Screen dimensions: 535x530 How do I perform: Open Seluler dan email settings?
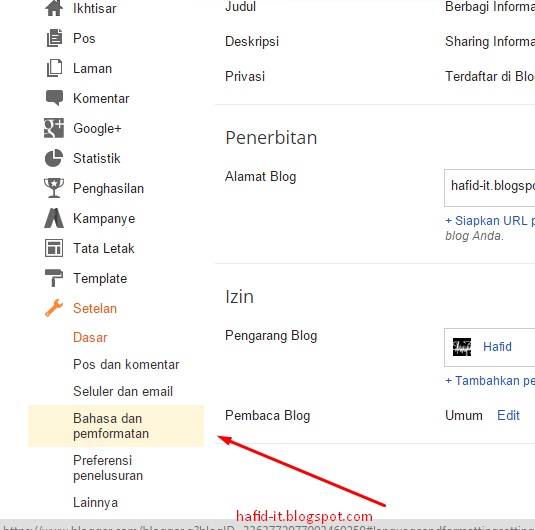pyautogui.click(x=123, y=391)
